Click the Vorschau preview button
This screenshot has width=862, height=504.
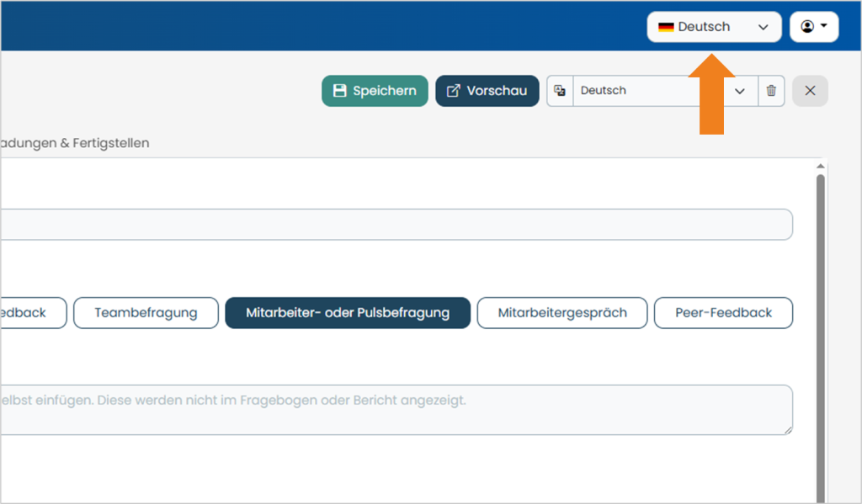coord(487,91)
